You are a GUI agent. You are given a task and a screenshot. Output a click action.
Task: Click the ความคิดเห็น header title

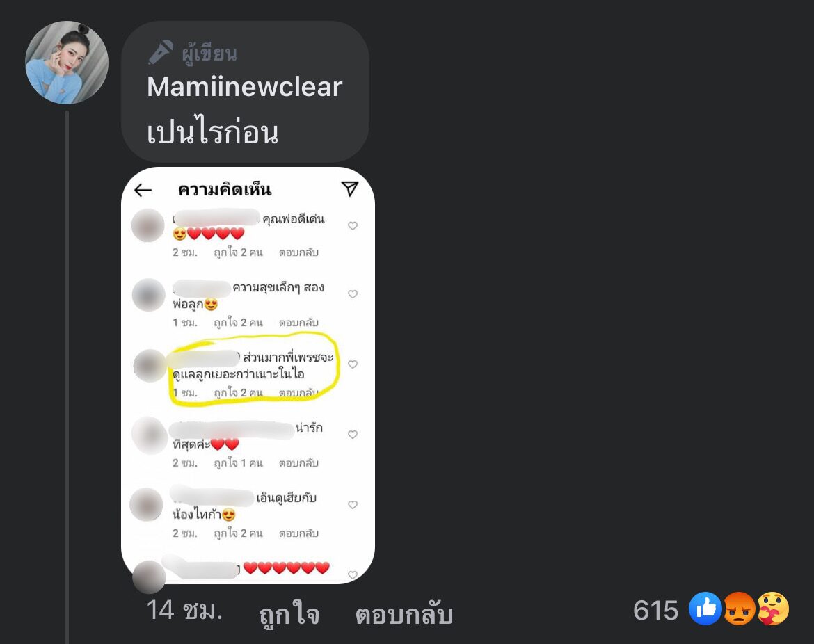tap(225, 189)
